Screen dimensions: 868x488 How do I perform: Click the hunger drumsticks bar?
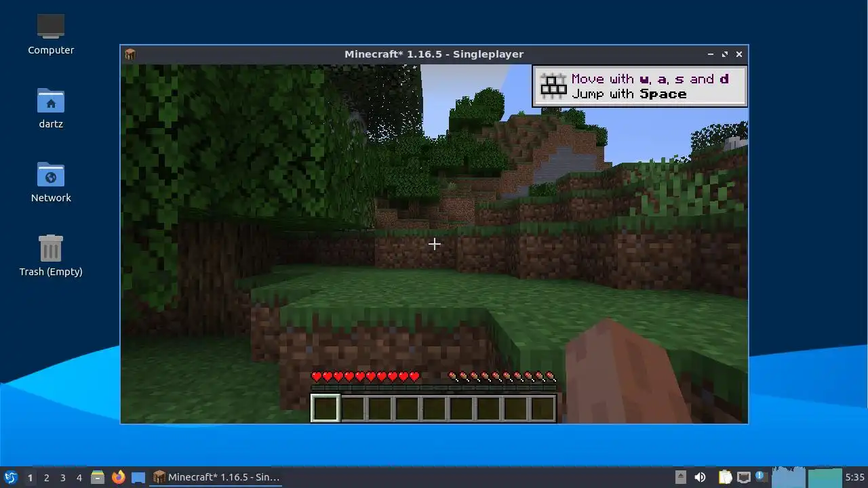(502, 376)
